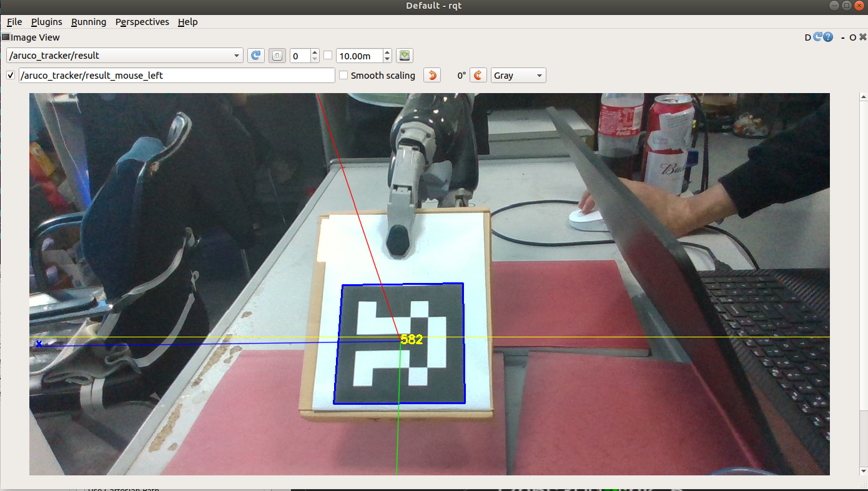
Task: Enable Smooth scaling
Action: 343,75
